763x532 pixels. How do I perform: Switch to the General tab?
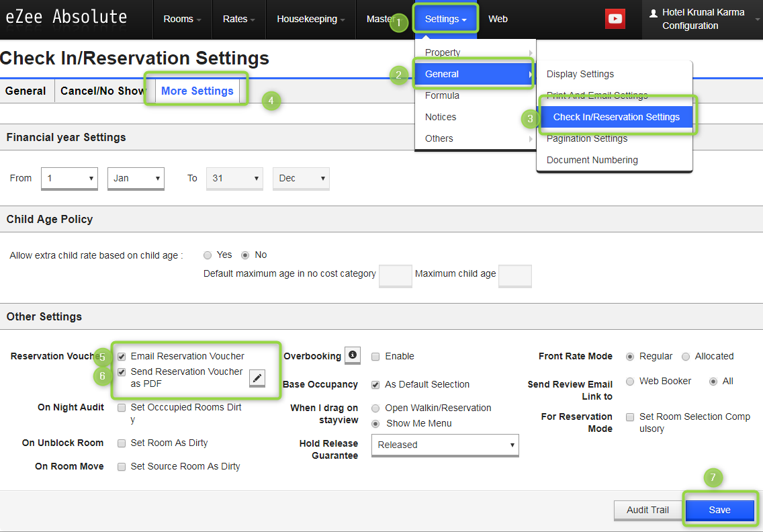(26, 91)
